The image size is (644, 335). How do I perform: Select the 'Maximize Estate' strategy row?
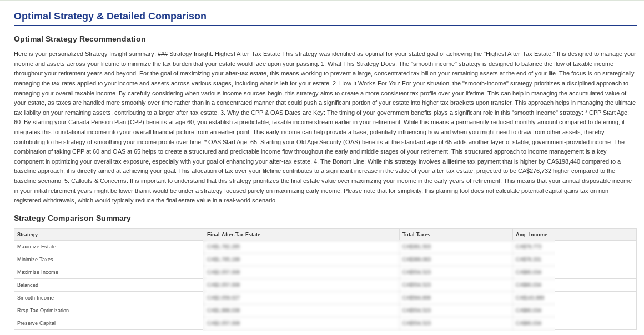37,247
